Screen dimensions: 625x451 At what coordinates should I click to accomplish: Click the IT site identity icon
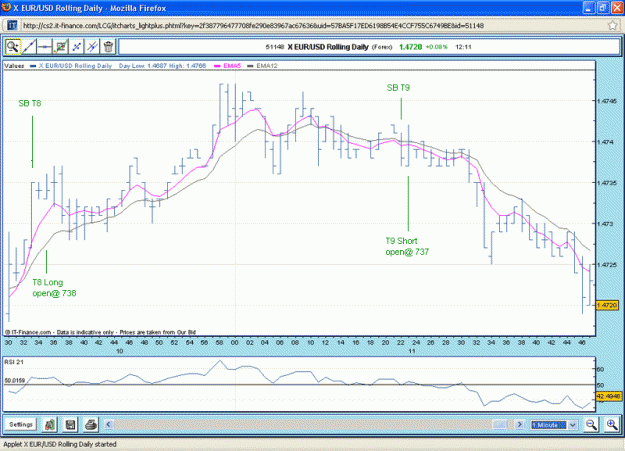(x=12, y=26)
